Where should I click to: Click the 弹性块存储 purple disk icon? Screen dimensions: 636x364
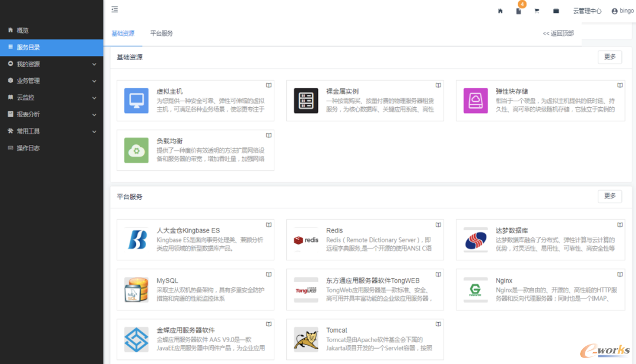pyautogui.click(x=475, y=101)
